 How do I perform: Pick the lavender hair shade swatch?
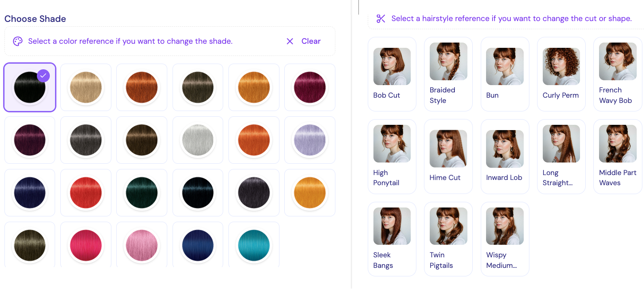[x=310, y=140]
